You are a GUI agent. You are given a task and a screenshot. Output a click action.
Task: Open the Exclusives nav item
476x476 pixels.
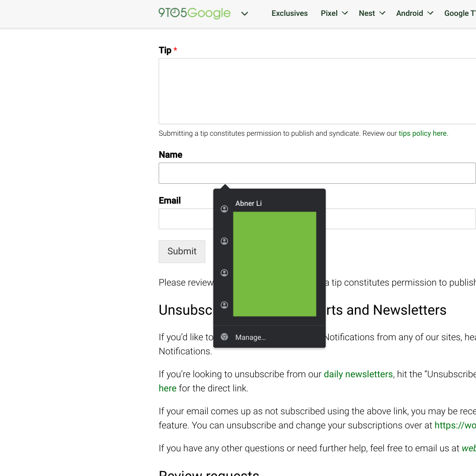pyautogui.click(x=290, y=13)
